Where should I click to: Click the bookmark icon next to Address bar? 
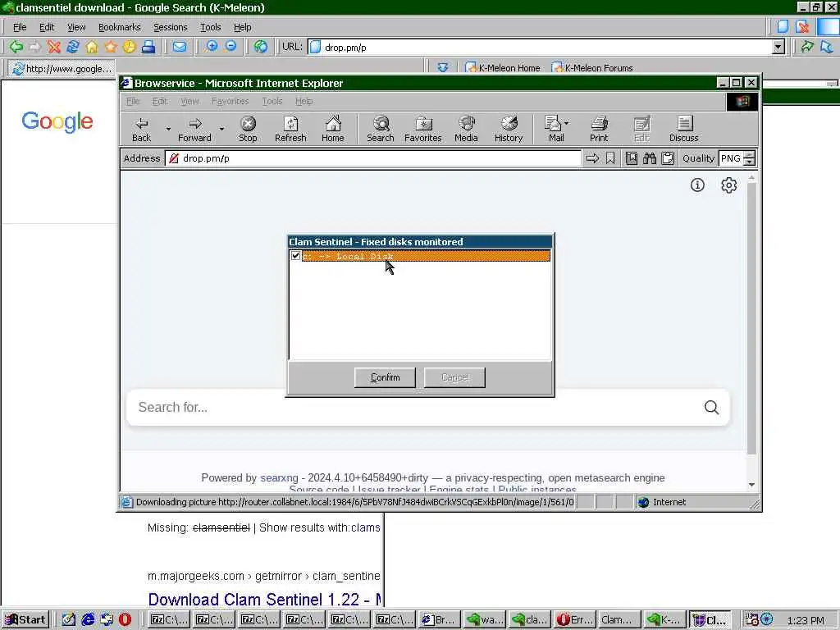[x=610, y=158]
